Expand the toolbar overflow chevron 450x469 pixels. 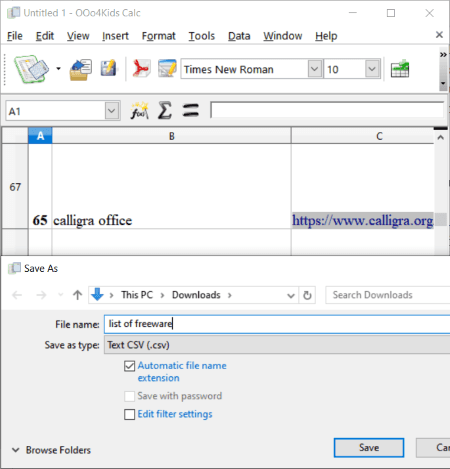pos(443,55)
